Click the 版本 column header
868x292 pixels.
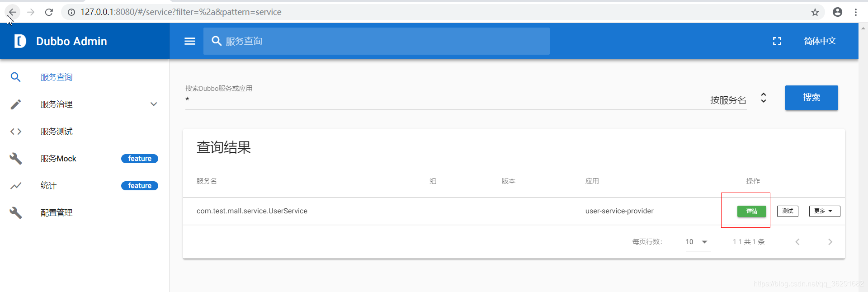pos(509,181)
